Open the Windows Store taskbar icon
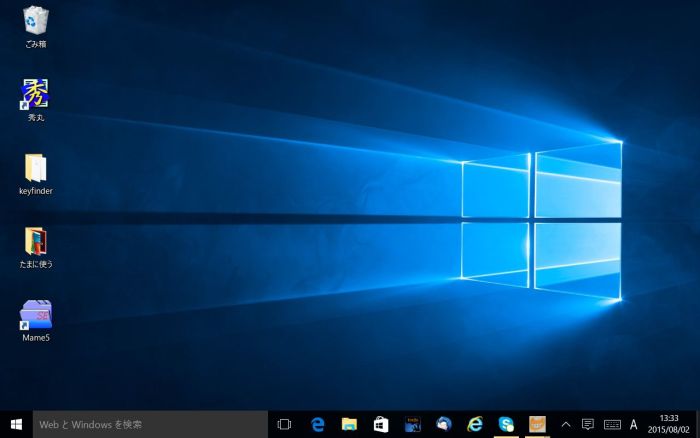The height and width of the screenshot is (438, 700). tap(381, 424)
